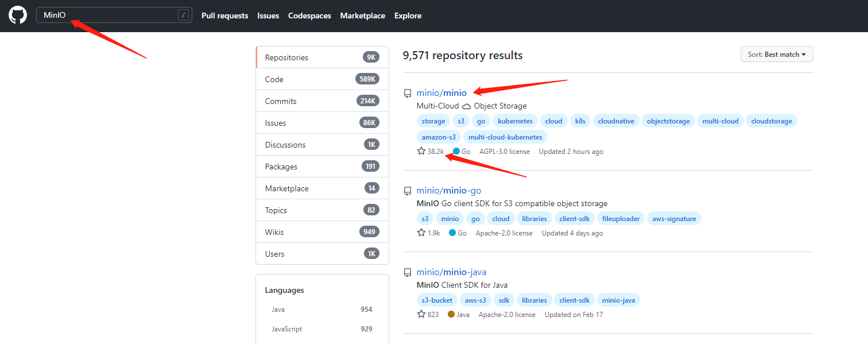
Task: Click the cloud tag under minio/minio
Action: pos(554,121)
